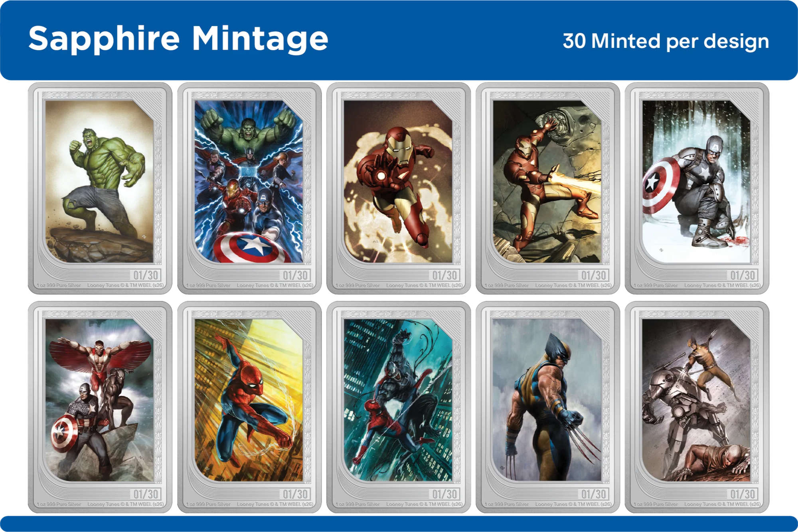This screenshot has height=532, width=798.
Task: Choose the Iron Man repulsor blast coin
Action: (548, 188)
